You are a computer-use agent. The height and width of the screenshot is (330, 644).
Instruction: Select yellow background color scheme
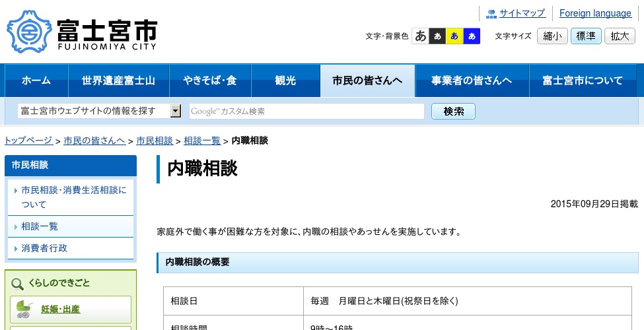tap(454, 36)
